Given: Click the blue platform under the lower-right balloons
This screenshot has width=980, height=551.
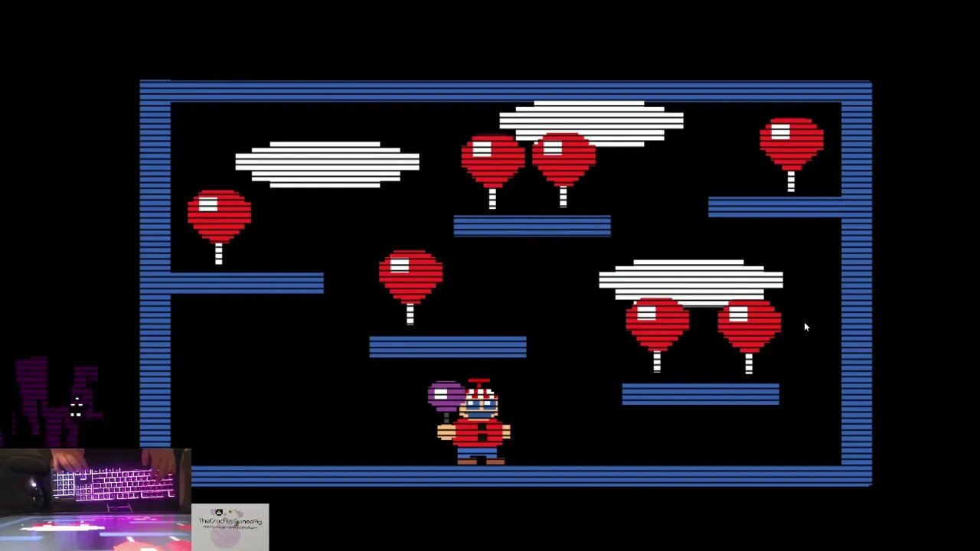Looking at the screenshot, I should pos(701,394).
